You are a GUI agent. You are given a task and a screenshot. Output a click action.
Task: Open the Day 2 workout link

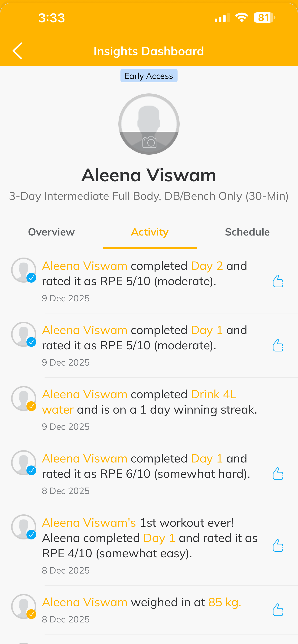pyautogui.click(x=207, y=266)
